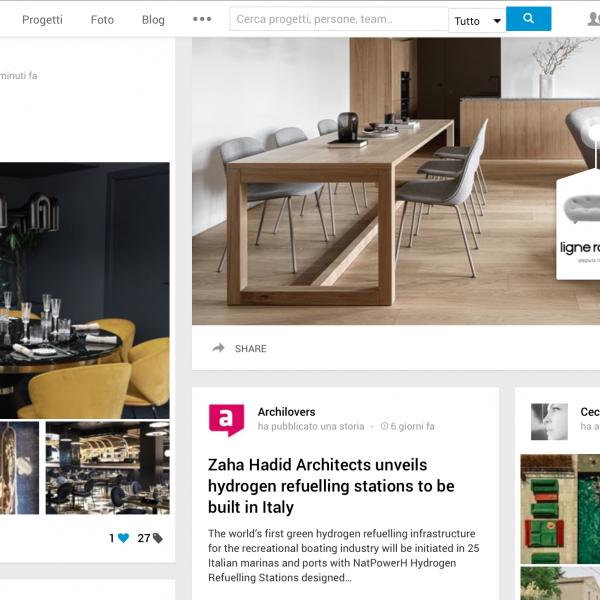Click the pink Archilovers logo avatar
Screen dimensions: 600x600
coord(227,420)
